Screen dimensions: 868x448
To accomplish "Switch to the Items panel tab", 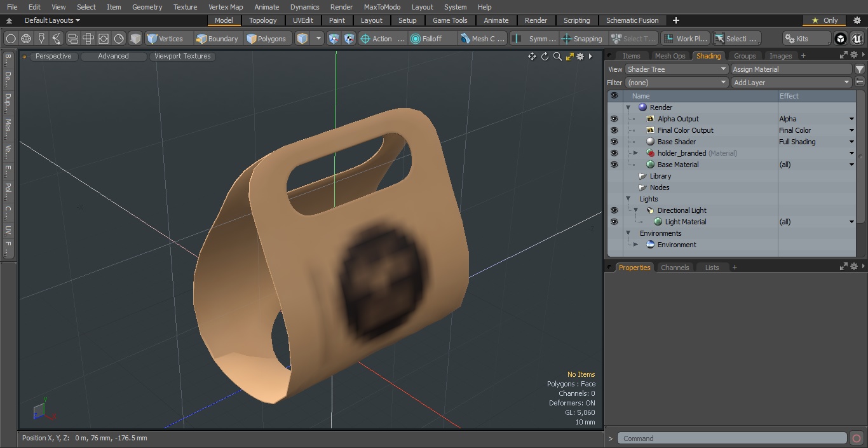I will (x=631, y=56).
